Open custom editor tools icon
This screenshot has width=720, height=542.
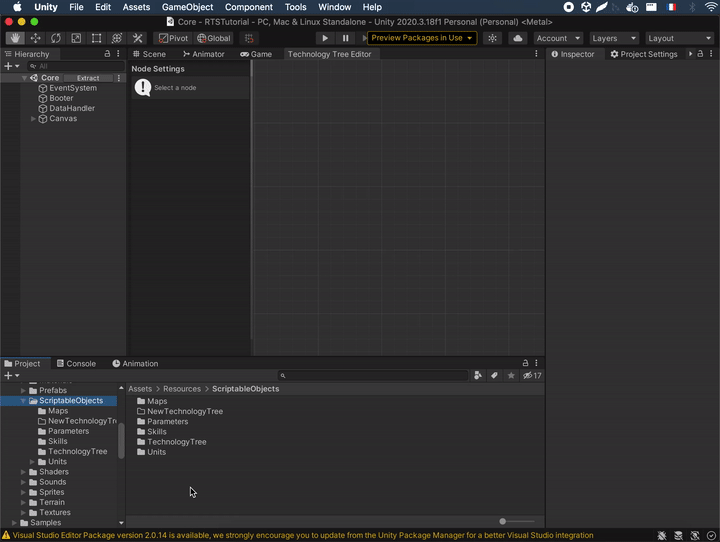tap(137, 38)
